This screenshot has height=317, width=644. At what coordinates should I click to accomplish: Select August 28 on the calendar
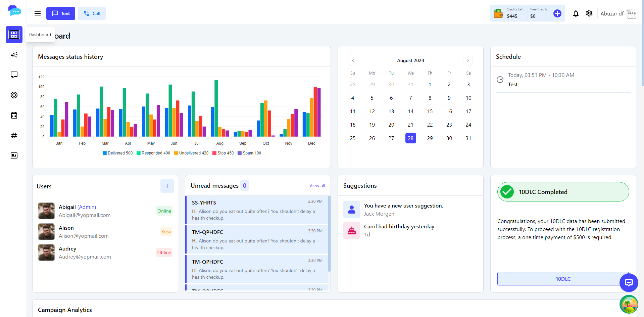coord(410,138)
